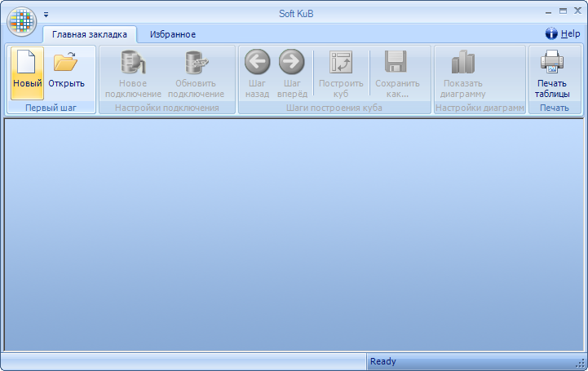The width and height of the screenshot is (588, 371).
Task: Go forward with Шаг вперёд arrow
Action: [292, 62]
